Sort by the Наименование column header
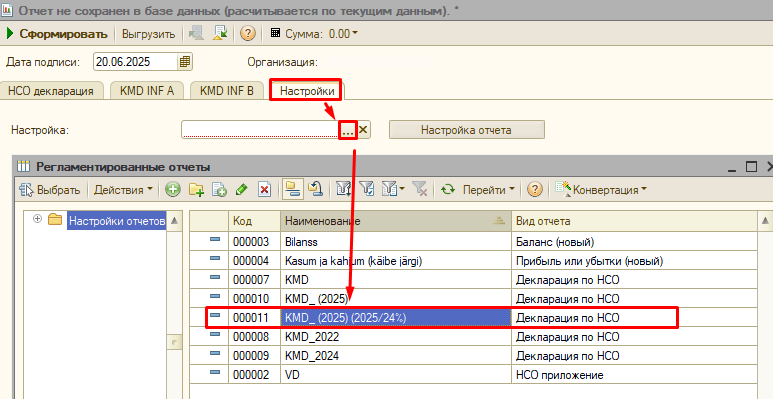 (x=396, y=221)
